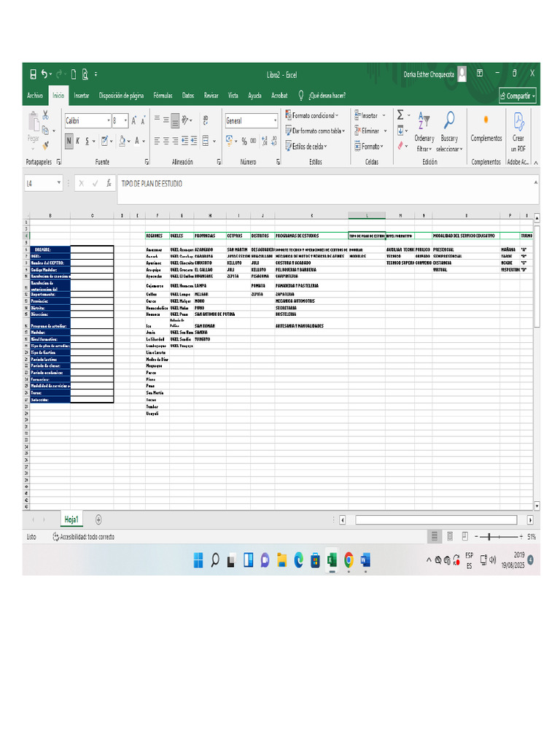This screenshot has height=747, width=560.
Task: Switch to Page Layout view
Action: 449,536
